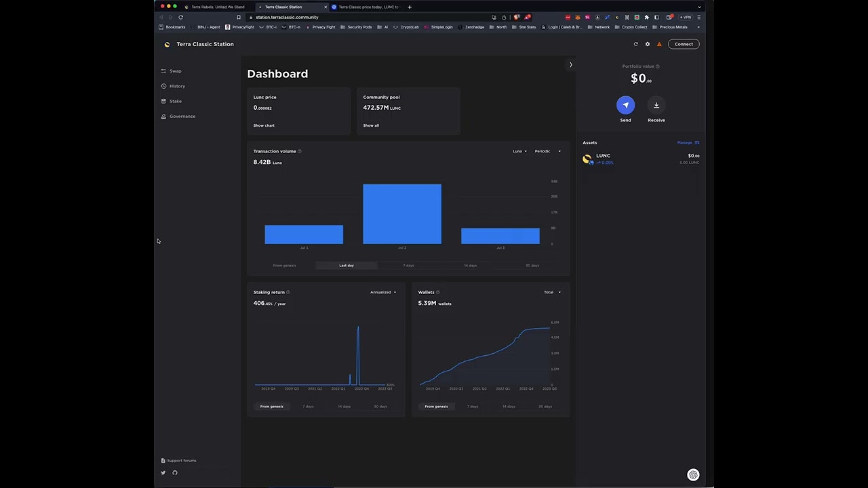
Task: Open the CryptoLab bookmark folder
Action: pos(407,27)
